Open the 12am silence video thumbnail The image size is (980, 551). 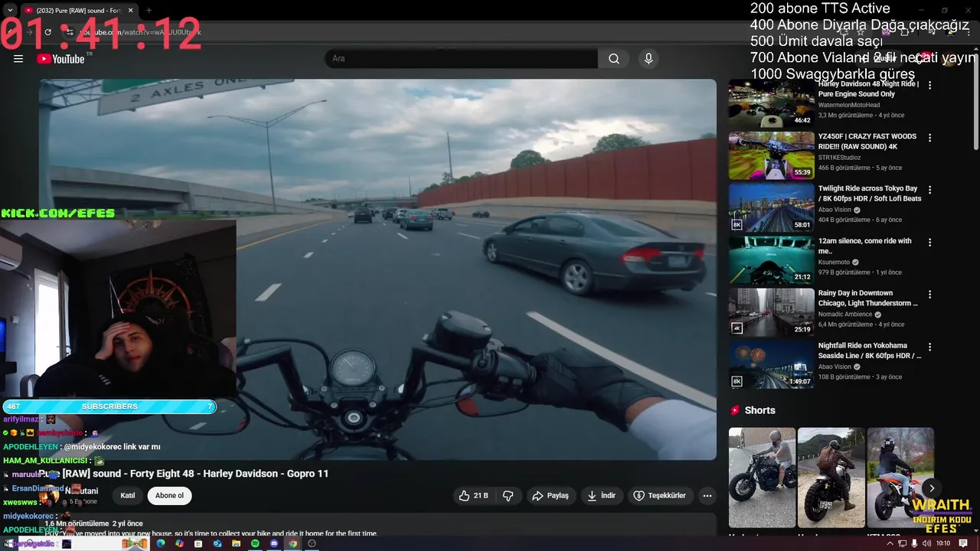click(x=771, y=259)
